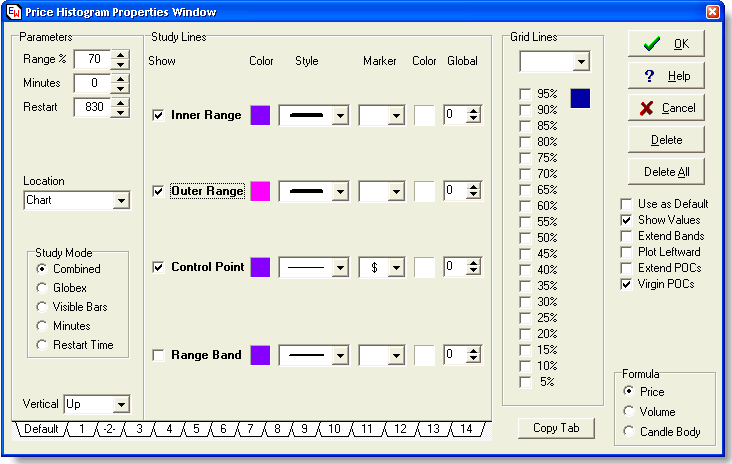Image resolution: width=732 pixels, height=464 pixels.
Task: Select the Default tab
Action: coord(41,429)
